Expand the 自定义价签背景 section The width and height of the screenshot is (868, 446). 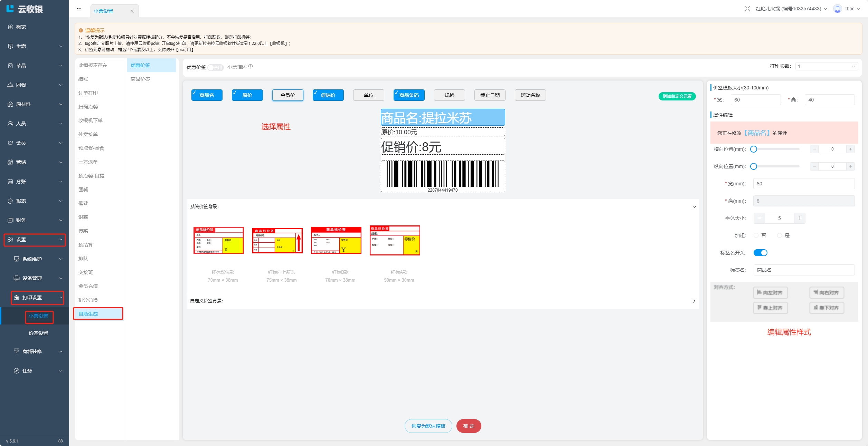[694, 301]
